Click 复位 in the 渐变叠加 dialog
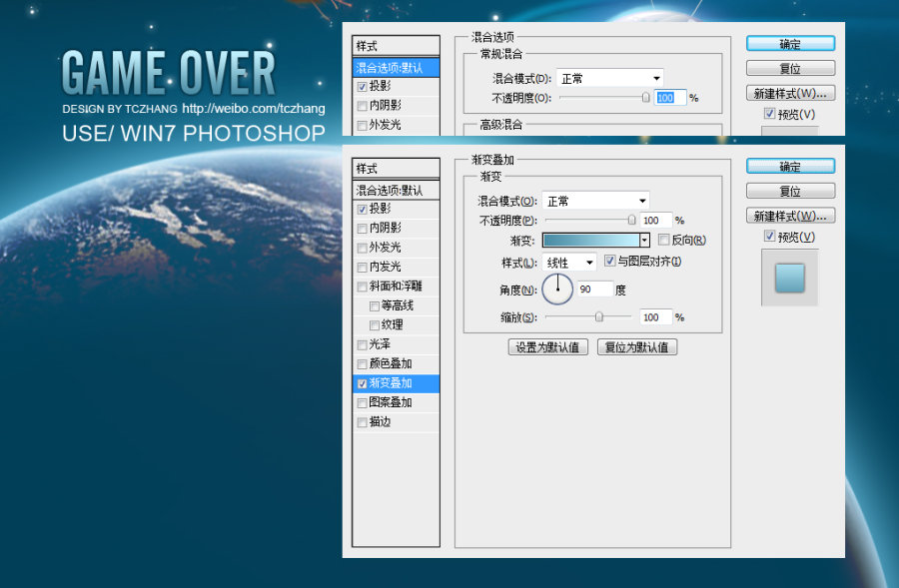899x588 pixels. [x=790, y=191]
